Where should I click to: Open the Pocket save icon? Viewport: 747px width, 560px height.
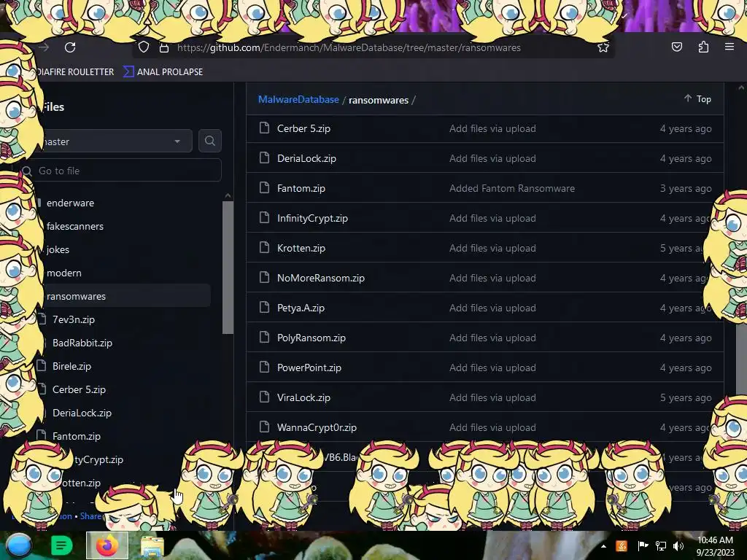click(x=676, y=47)
